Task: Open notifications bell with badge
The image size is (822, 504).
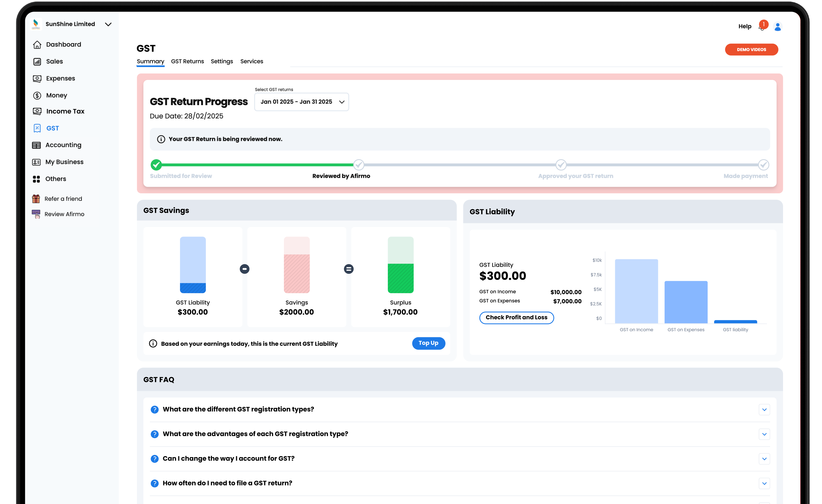Action: pyautogui.click(x=763, y=26)
